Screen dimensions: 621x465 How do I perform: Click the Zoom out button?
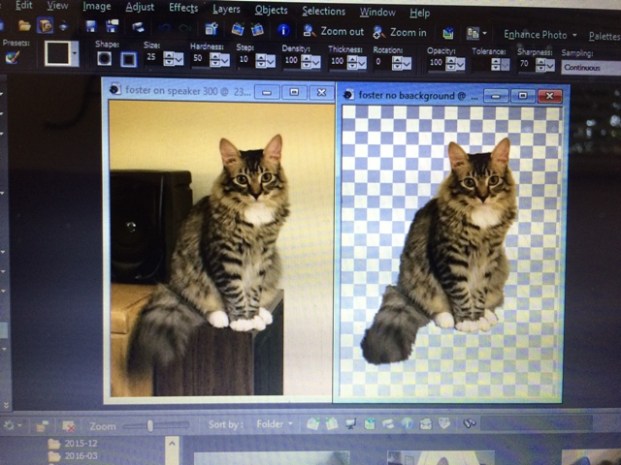[x=334, y=31]
